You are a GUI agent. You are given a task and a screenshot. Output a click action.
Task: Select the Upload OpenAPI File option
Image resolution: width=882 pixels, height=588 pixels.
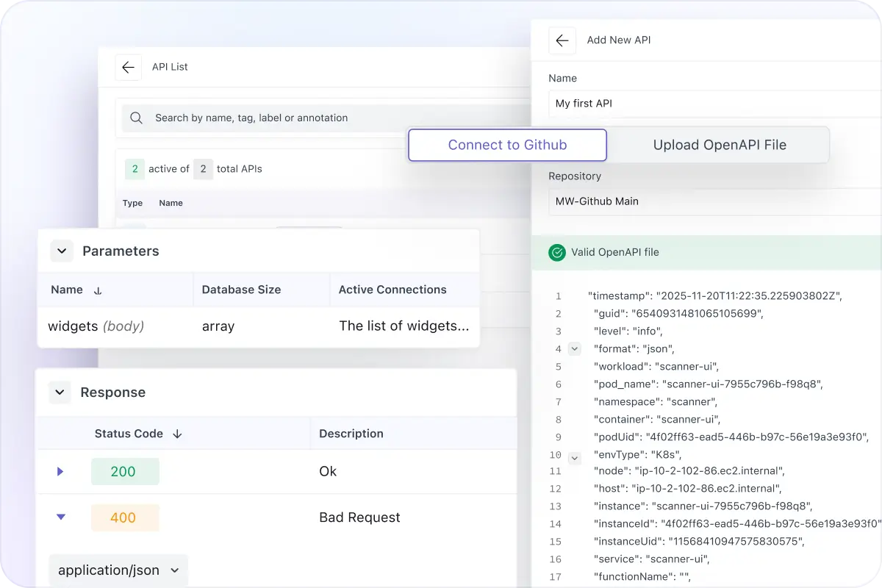point(719,145)
